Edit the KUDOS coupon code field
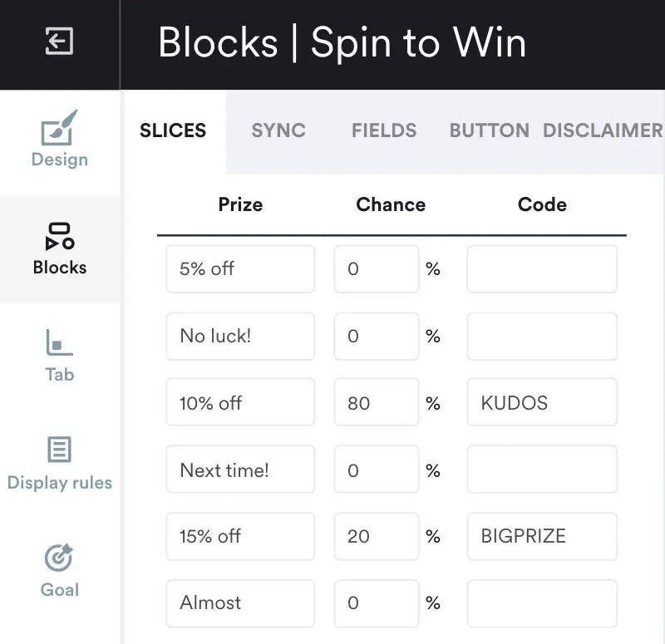Image resolution: width=665 pixels, height=644 pixels. (541, 402)
